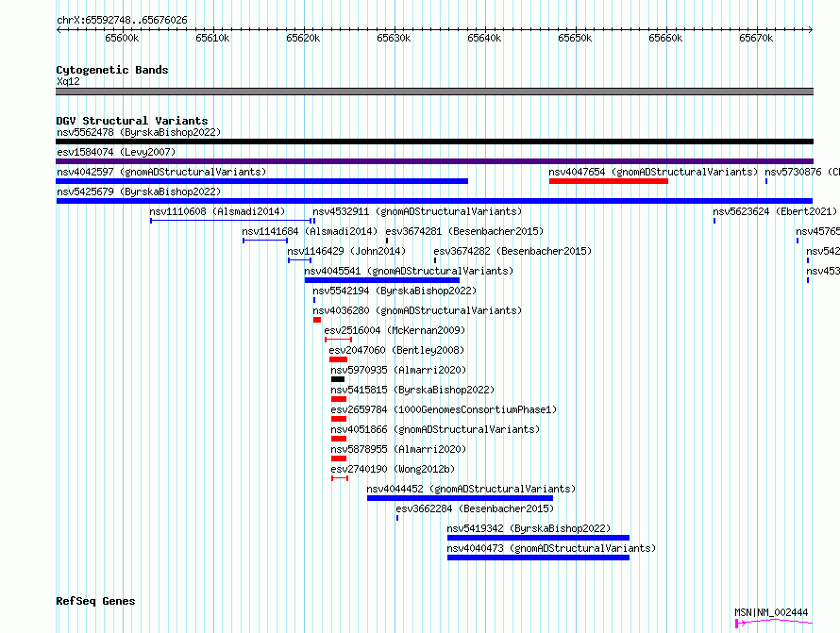This screenshot has width=840, height=633.
Task: Select the small red nsv4036280 bar
Action: pos(317,320)
